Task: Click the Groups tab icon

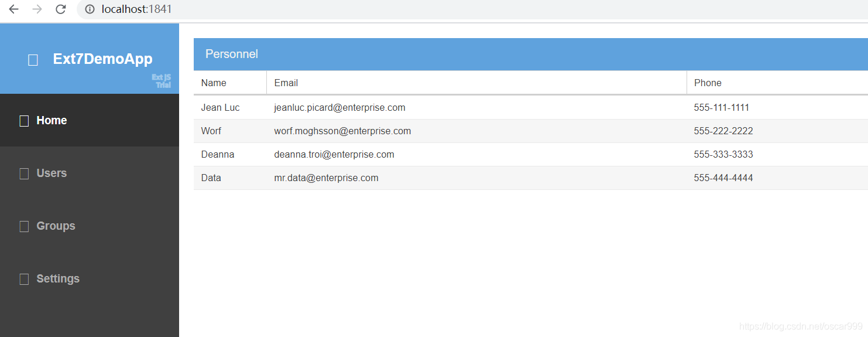Action: (x=24, y=226)
